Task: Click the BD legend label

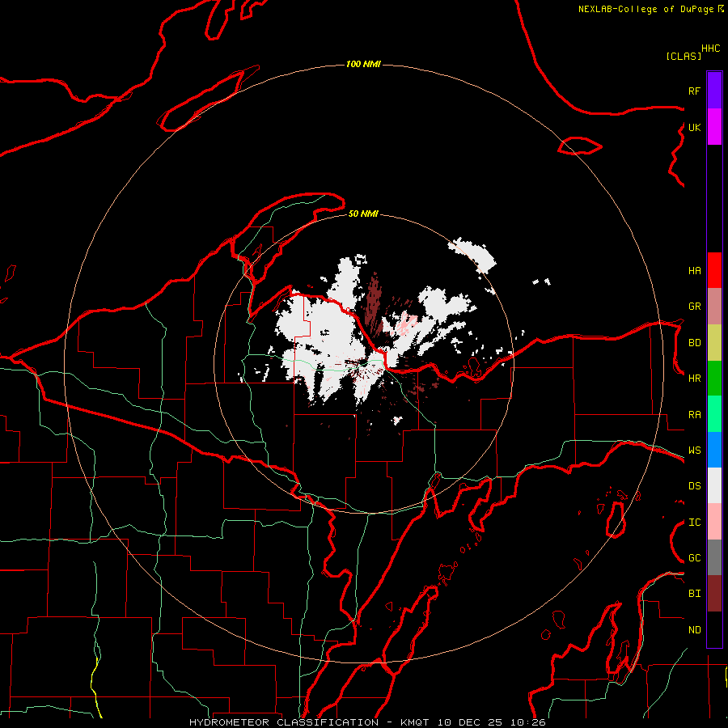Action: pyautogui.click(x=694, y=343)
